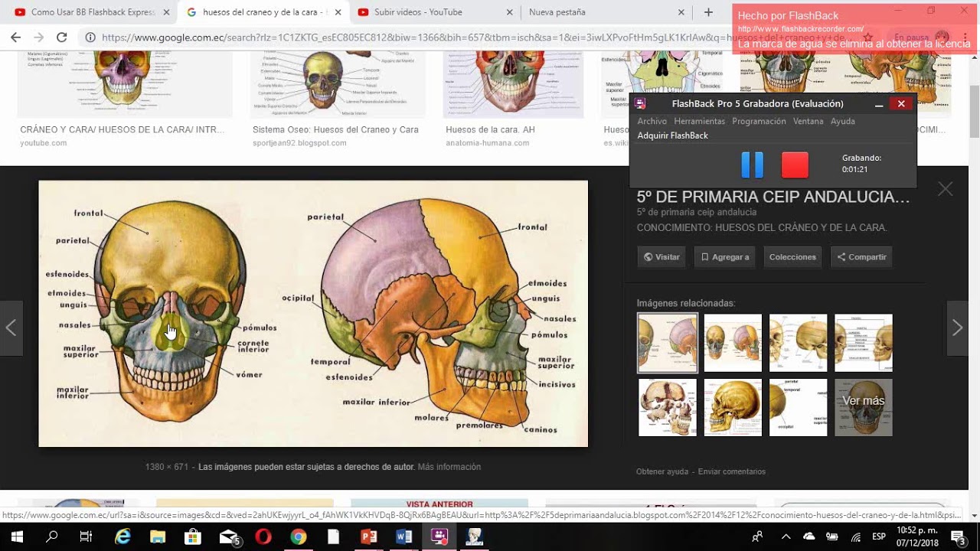Close the huesos del craneo tab
Screen dimensions: 980x551
pyautogui.click(x=338, y=12)
